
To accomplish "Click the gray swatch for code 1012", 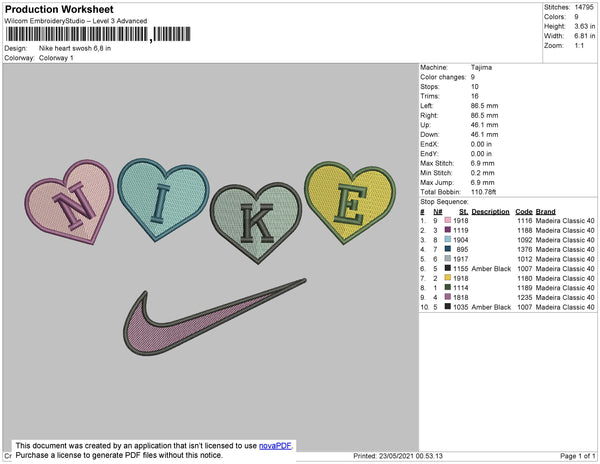I will point(448,259).
